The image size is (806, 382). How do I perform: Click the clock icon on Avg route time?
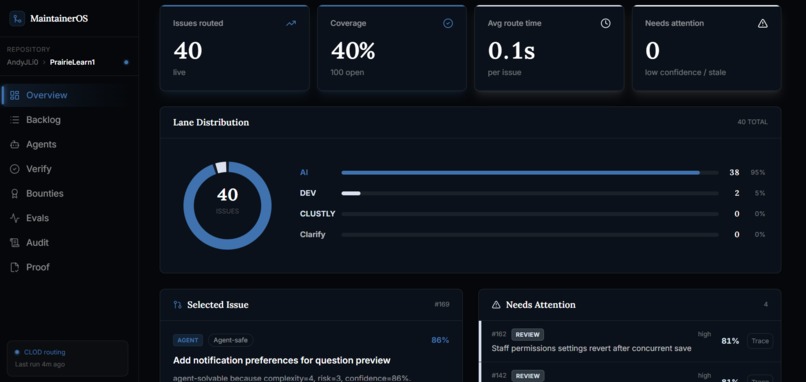click(606, 23)
